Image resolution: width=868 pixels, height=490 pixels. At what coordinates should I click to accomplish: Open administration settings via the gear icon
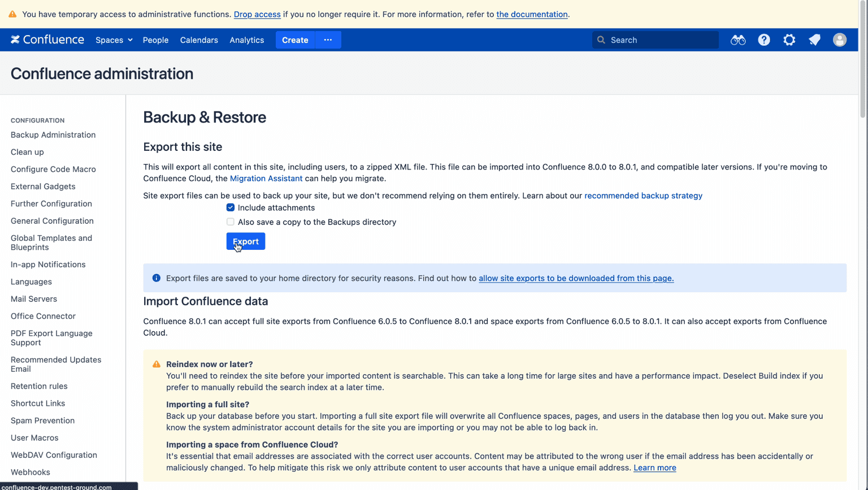(x=789, y=40)
